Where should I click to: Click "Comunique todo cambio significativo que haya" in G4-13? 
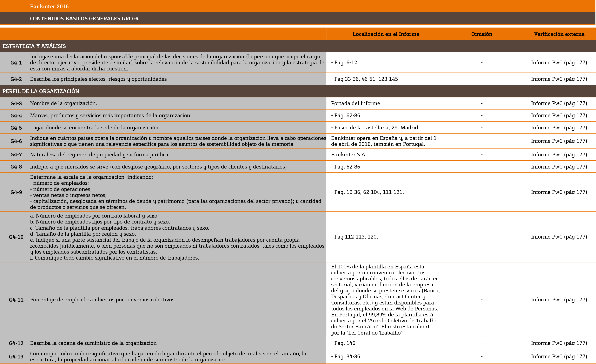click(x=168, y=357)
